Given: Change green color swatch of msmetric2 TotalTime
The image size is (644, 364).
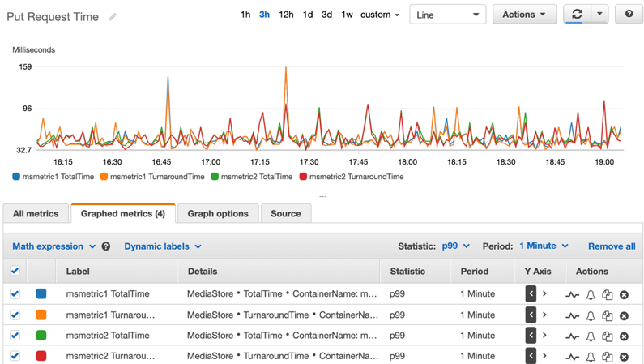Looking at the screenshot, I should [x=41, y=336].
